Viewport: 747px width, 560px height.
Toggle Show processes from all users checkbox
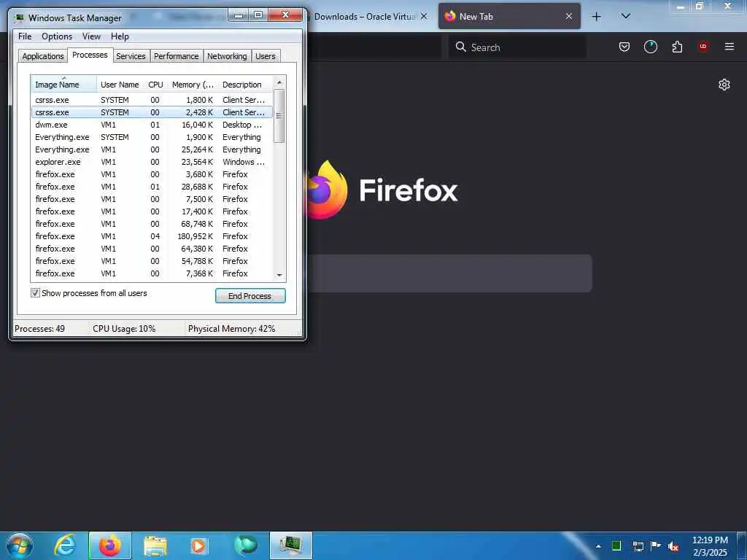click(35, 293)
